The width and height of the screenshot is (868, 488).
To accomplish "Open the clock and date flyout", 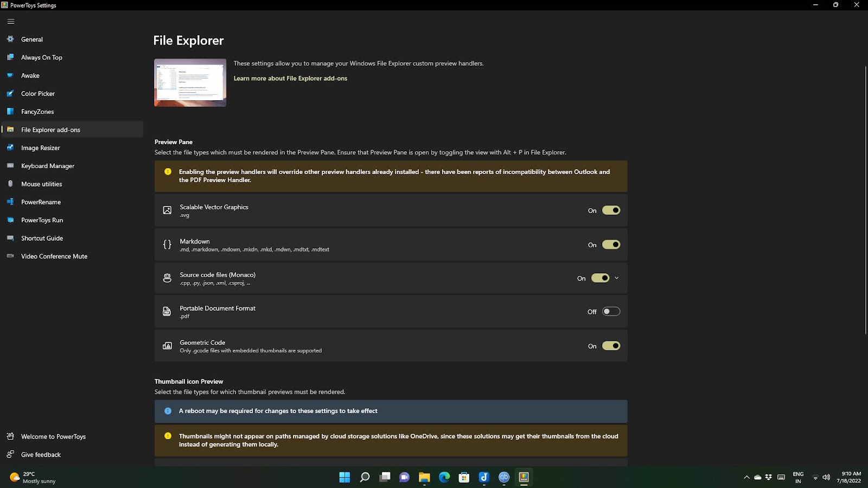I will tap(849, 477).
